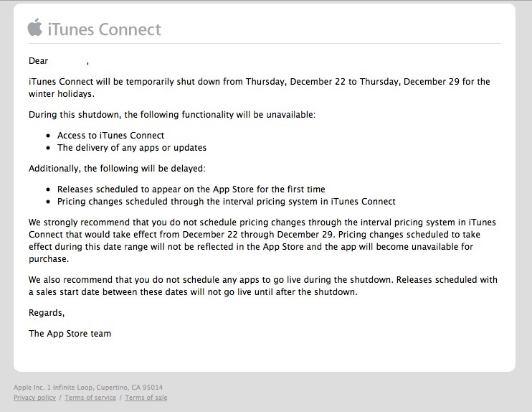The width and height of the screenshot is (532, 412).
Task: Click 'Thursday, December 29' date text
Action: click(409, 82)
